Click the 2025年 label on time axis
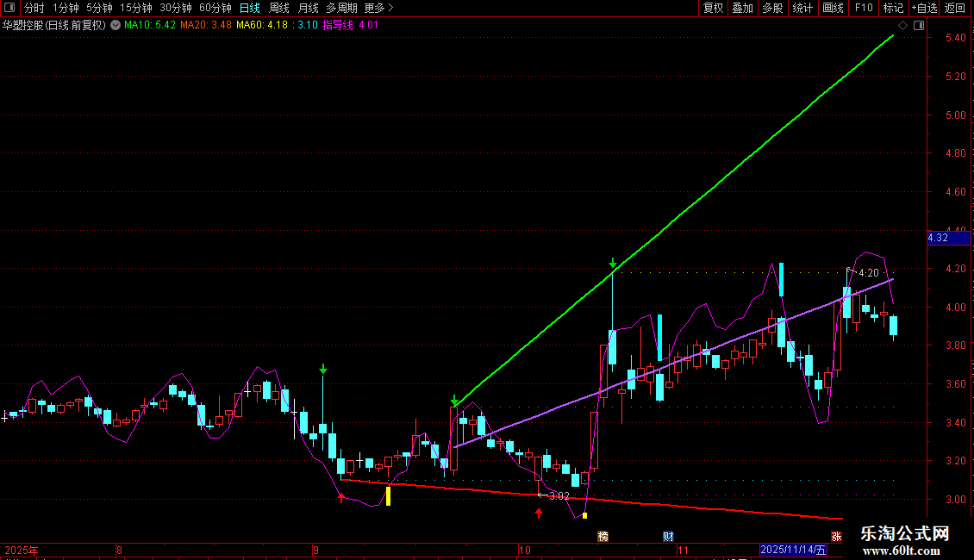974x560 pixels. (x=22, y=550)
